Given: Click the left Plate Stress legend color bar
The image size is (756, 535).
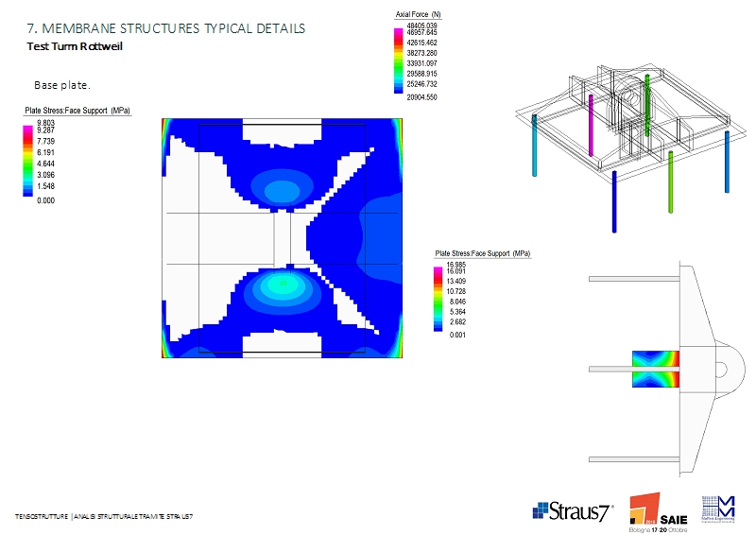Looking at the screenshot, I should 28,160.
